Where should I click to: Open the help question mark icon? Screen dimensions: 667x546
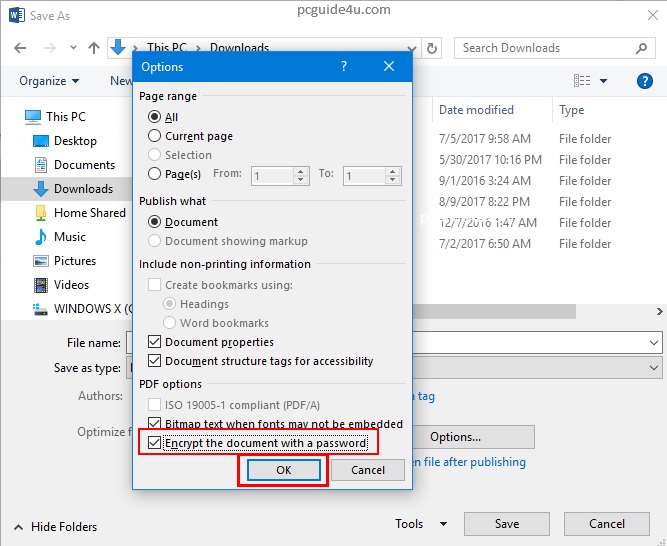[x=644, y=81]
